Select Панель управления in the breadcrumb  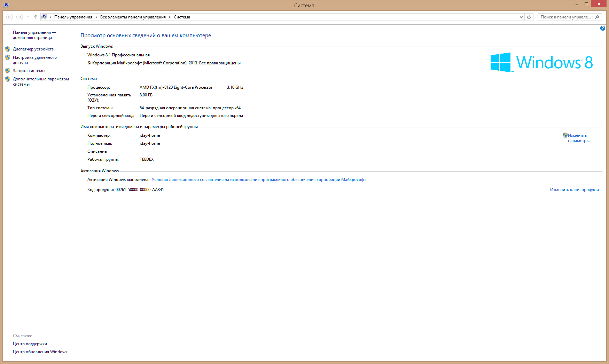coord(73,17)
